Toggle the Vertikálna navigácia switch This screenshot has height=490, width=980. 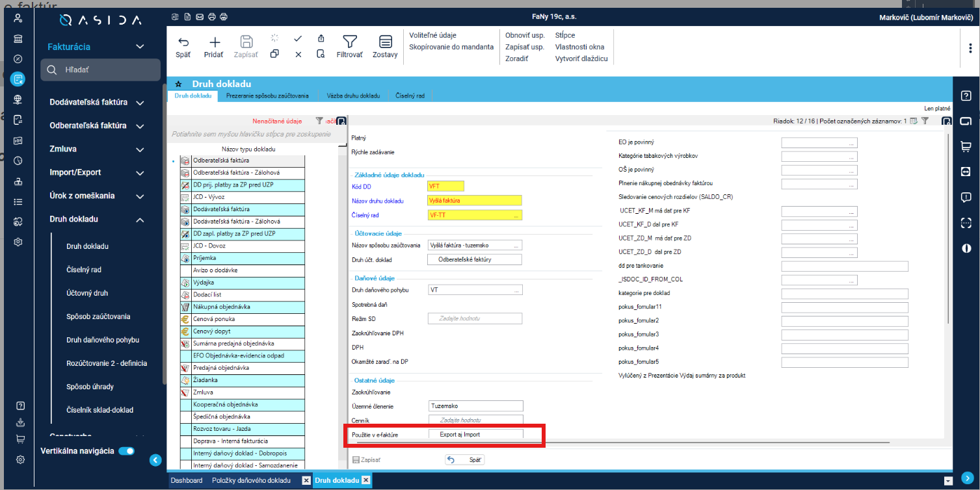pyautogui.click(x=126, y=451)
